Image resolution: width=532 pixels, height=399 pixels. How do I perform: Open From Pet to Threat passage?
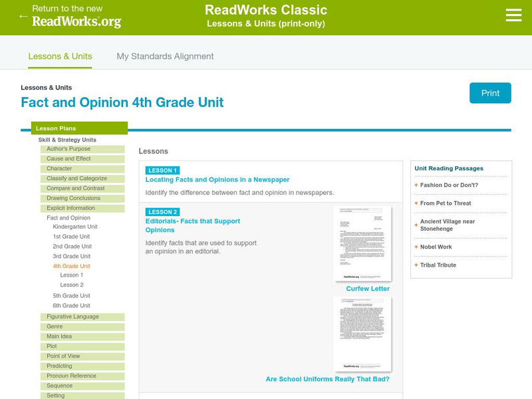(x=446, y=203)
